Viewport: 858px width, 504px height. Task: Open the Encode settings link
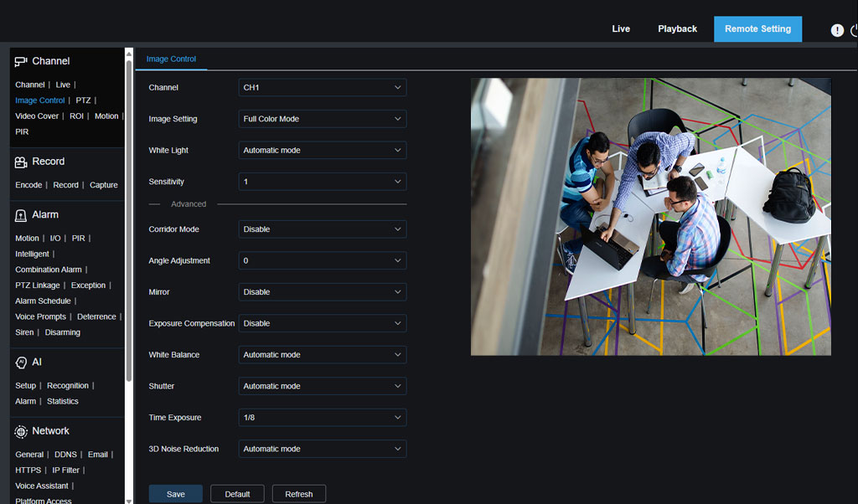coord(28,185)
